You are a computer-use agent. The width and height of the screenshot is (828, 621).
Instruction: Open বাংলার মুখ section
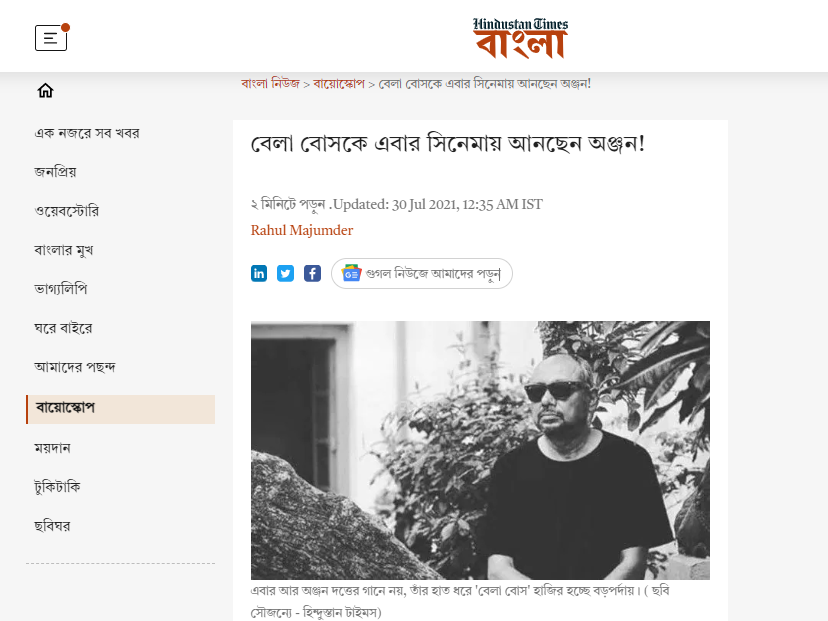point(64,250)
